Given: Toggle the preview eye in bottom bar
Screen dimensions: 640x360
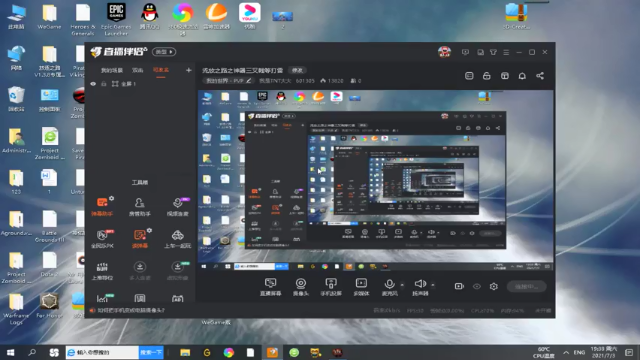Looking at the screenshot, I should tap(477, 286).
